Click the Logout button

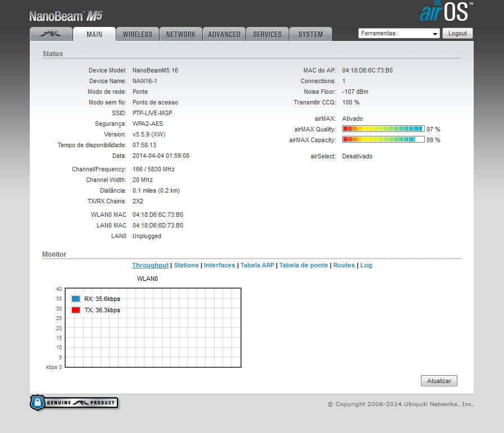pyautogui.click(x=457, y=33)
